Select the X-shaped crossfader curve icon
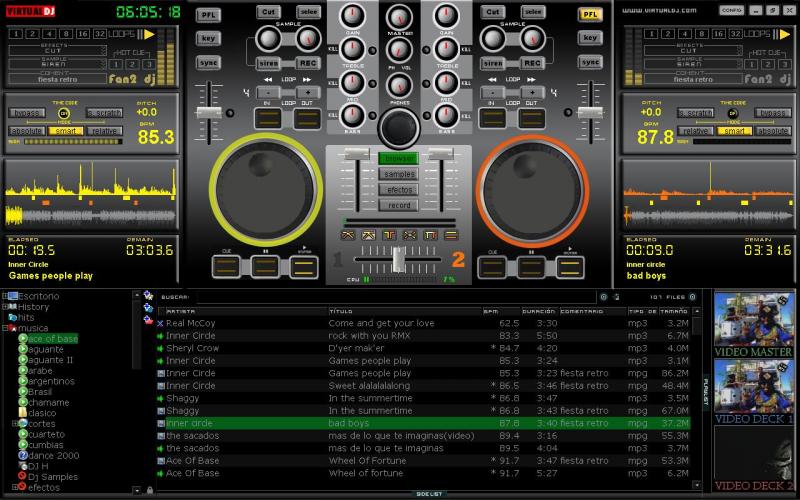800x500 pixels. tap(410, 235)
